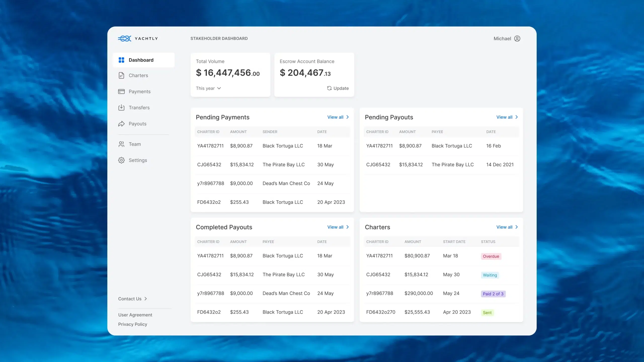Expand the This Year date filter dropdown
The height and width of the screenshot is (362, 644).
point(208,88)
